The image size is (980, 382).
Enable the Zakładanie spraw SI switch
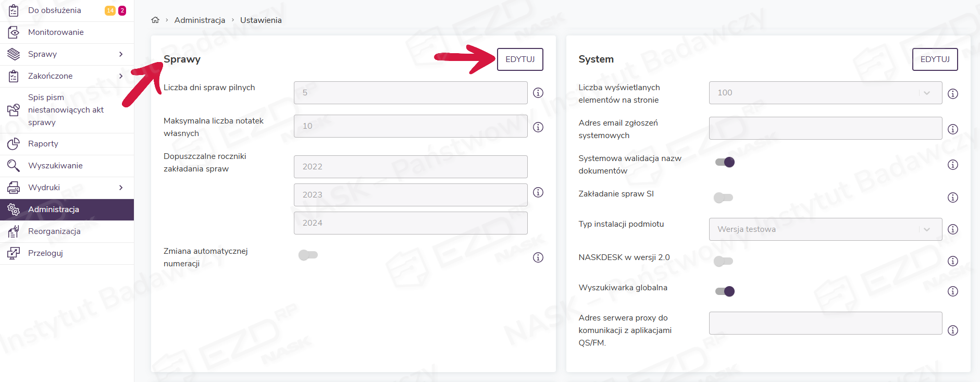point(723,198)
